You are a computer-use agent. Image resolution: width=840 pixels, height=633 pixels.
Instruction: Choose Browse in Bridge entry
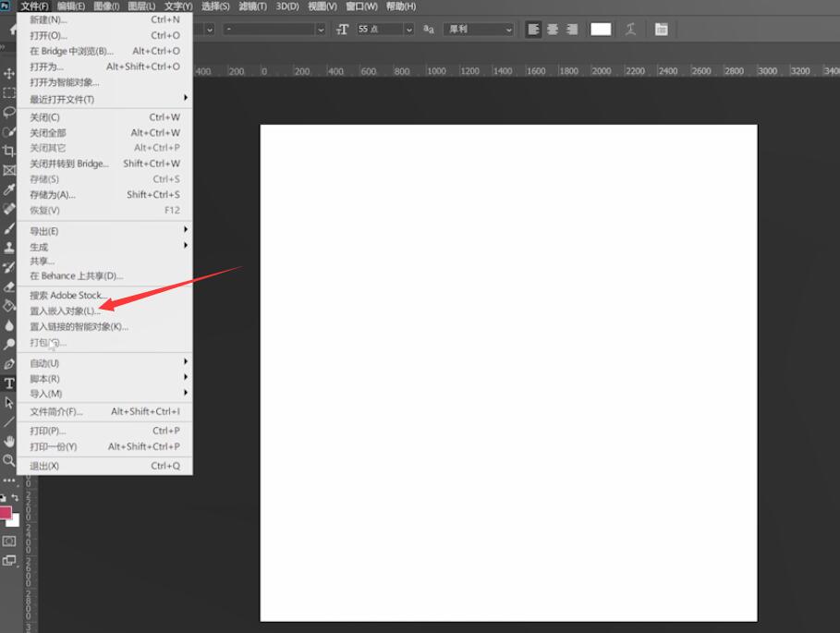click(105, 51)
